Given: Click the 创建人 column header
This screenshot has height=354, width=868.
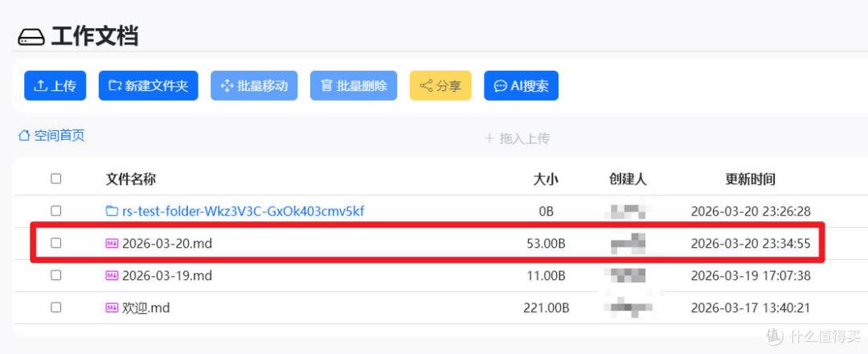Looking at the screenshot, I should [x=628, y=179].
